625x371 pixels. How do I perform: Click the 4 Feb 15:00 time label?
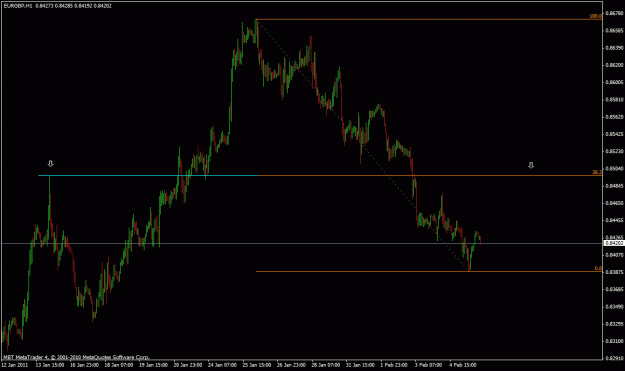463,365
